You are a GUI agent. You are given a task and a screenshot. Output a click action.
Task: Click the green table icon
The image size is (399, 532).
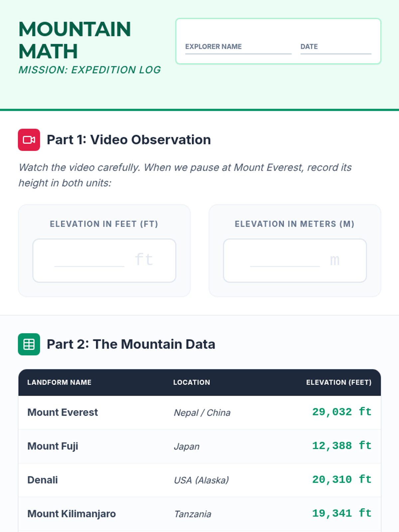click(x=29, y=344)
